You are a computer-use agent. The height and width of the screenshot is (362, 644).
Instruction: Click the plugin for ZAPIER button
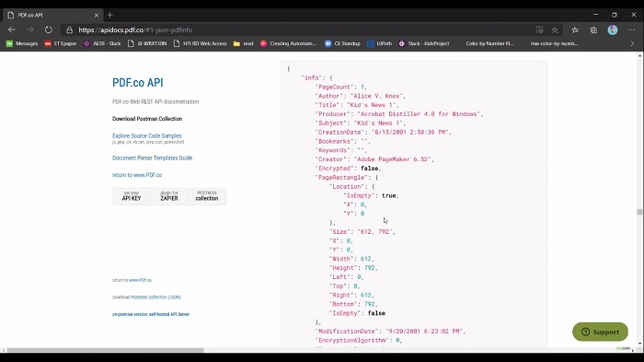(x=169, y=196)
